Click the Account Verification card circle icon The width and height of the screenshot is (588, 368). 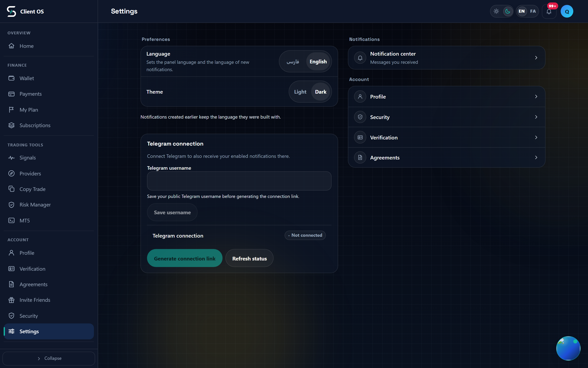coord(360,138)
